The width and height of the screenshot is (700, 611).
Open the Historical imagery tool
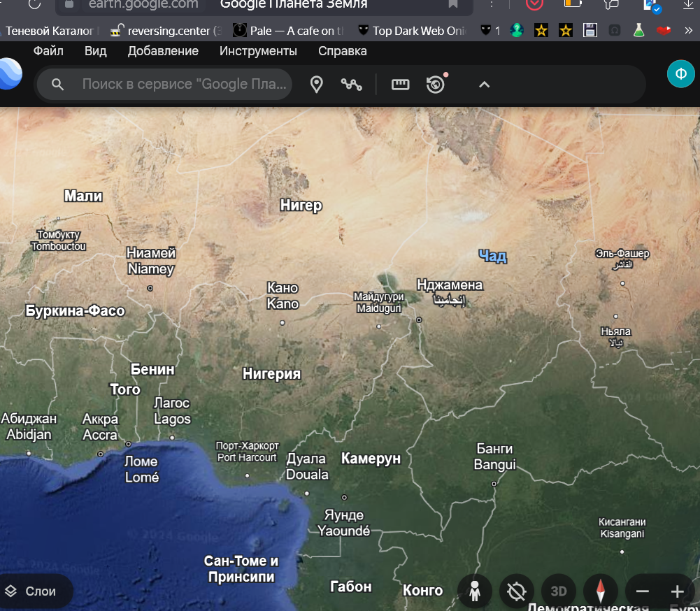pyautogui.click(x=436, y=85)
